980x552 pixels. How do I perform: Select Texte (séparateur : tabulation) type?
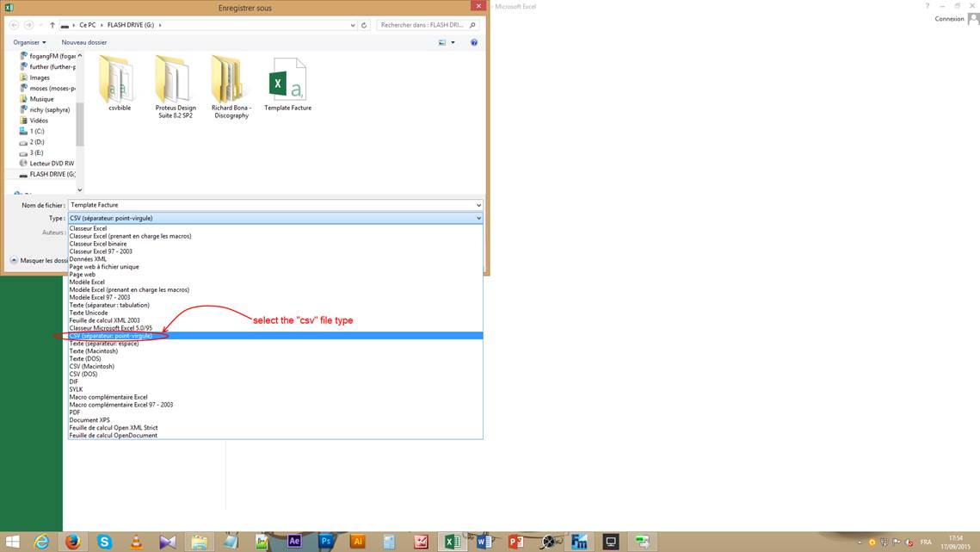[x=275, y=306]
